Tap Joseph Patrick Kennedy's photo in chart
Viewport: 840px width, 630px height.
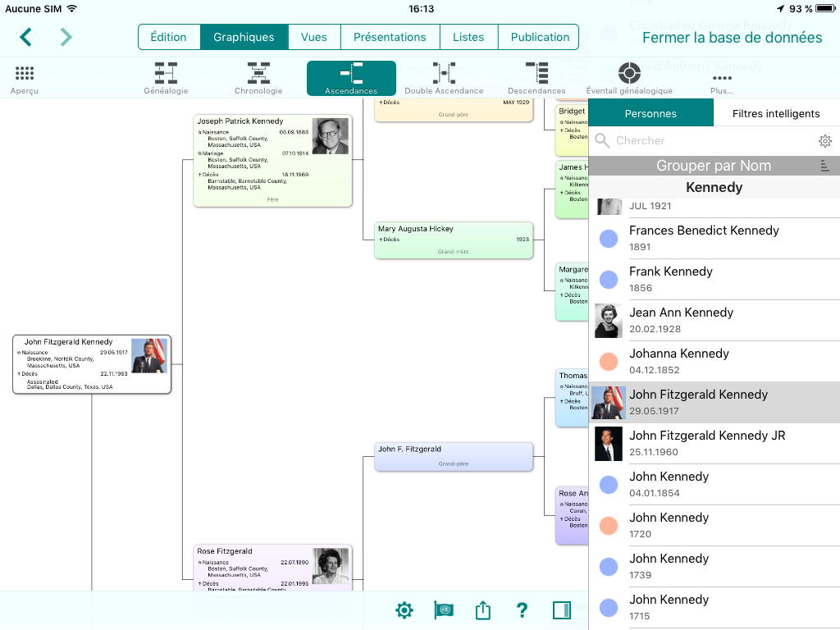coord(330,136)
